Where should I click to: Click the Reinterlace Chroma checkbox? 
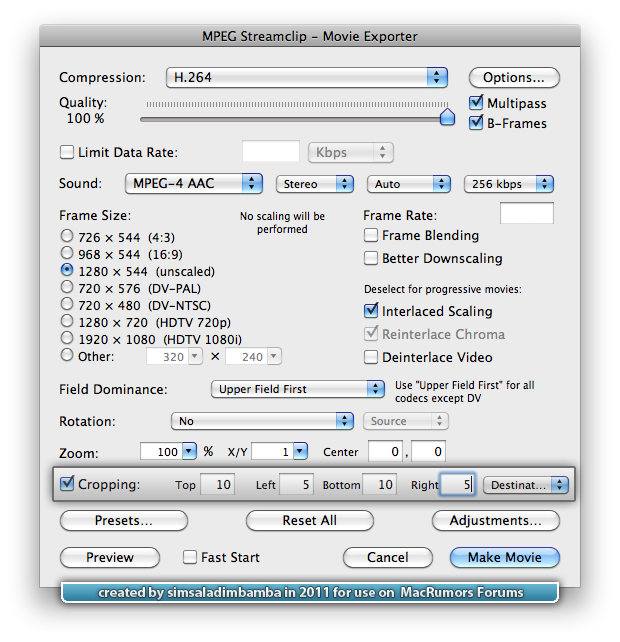point(371,334)
